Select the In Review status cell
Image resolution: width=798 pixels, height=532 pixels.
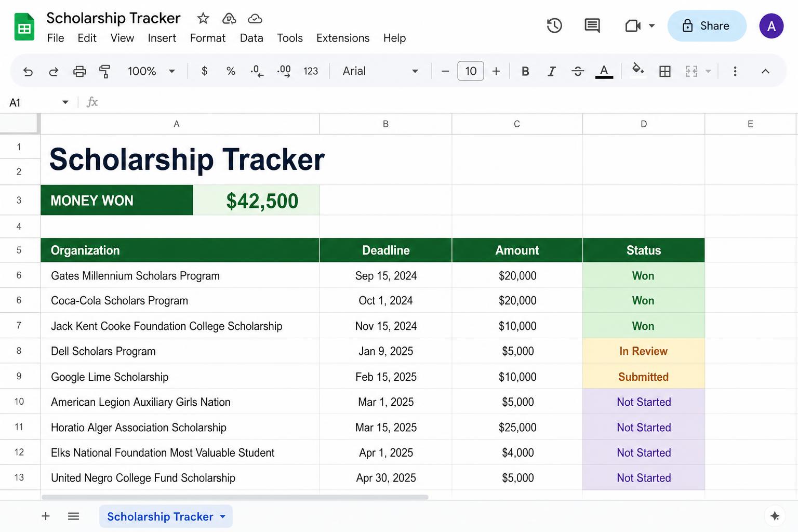pos(644,351)
